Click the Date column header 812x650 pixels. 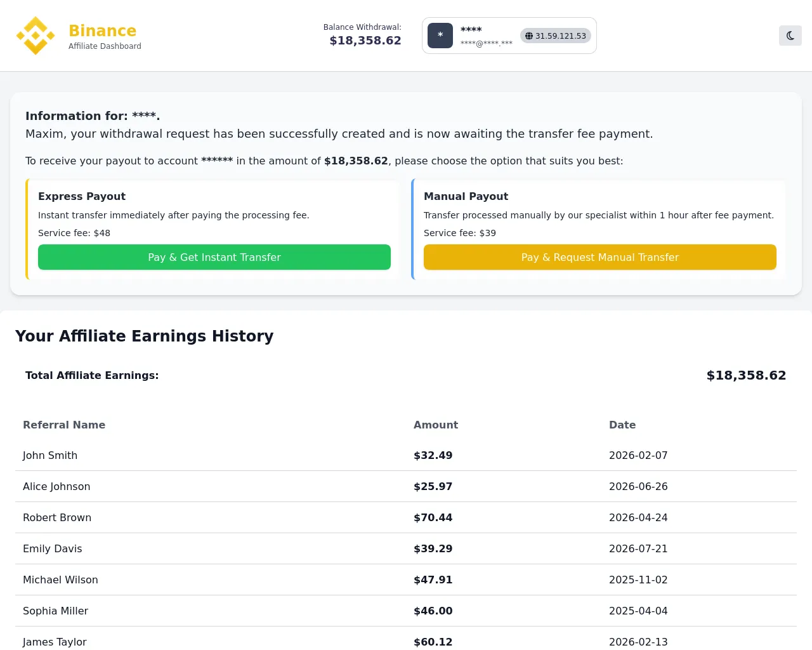(622, 425)
